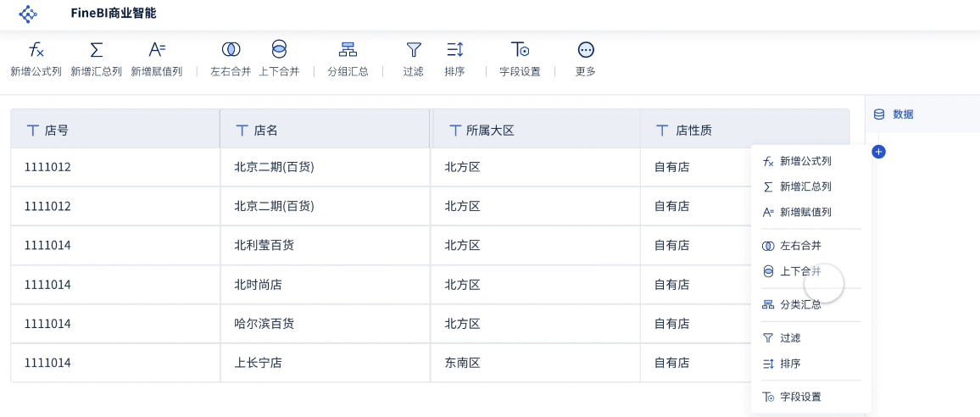
Task: Select 左右合并 in the popup menu
Action: coord(799,246)
